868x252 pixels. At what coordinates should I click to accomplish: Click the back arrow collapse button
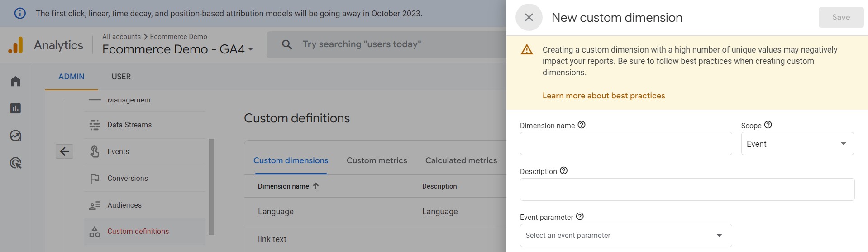[64, 151]
